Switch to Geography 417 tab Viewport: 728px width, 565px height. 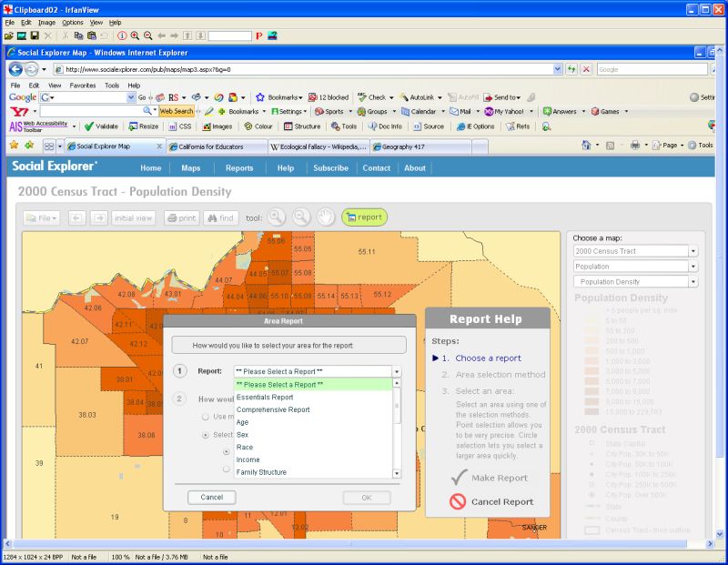tap(420, 146)
